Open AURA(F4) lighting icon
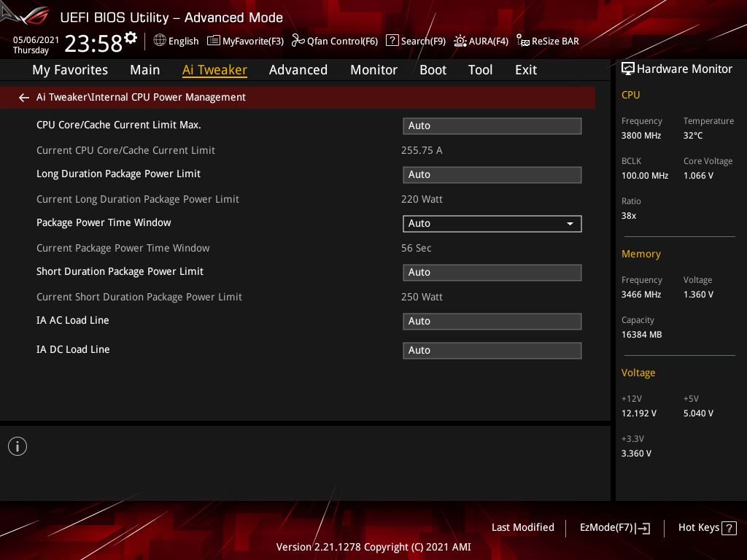Image resolution: width=747 pixels, height=560 pixels. point(460,41)
